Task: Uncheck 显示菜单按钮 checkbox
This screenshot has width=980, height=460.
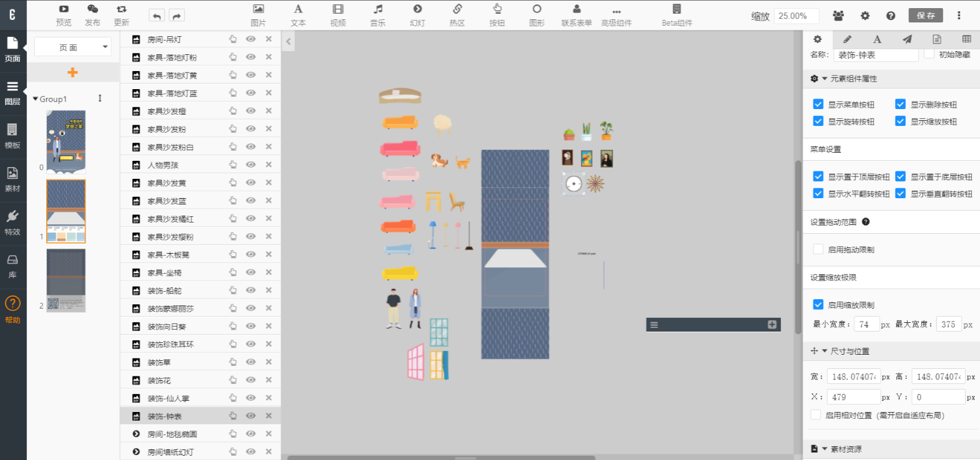Action: tap(818, 104)
